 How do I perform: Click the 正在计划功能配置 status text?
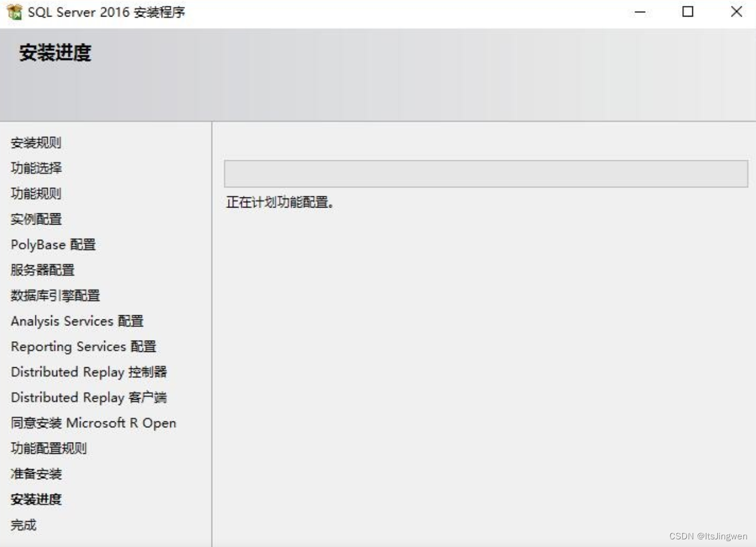(x=280, y=203)
